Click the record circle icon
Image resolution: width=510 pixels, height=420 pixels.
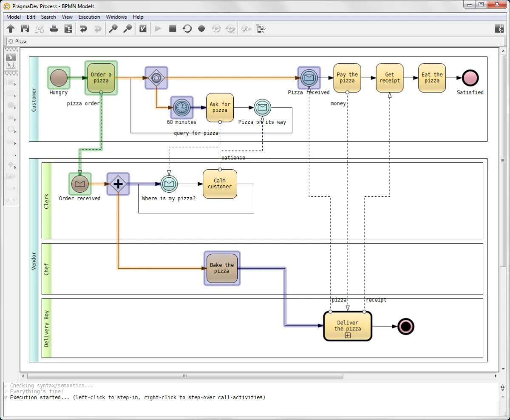201,29
